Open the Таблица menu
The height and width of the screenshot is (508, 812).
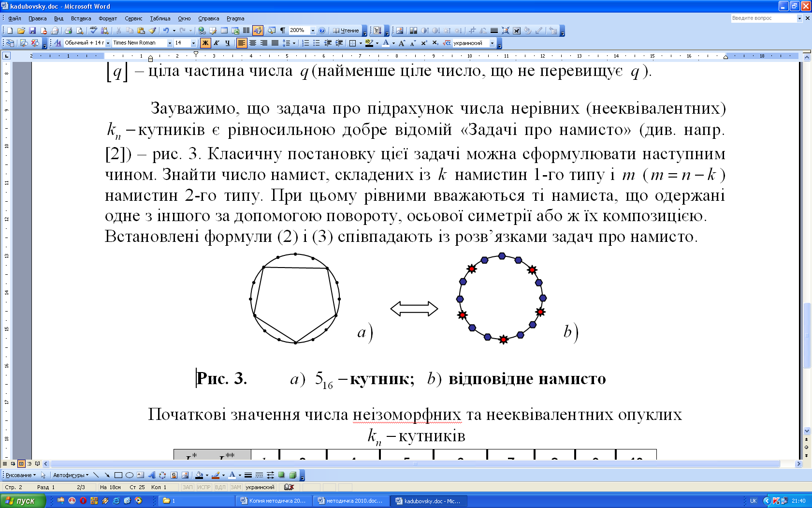[x=160, y=18]
